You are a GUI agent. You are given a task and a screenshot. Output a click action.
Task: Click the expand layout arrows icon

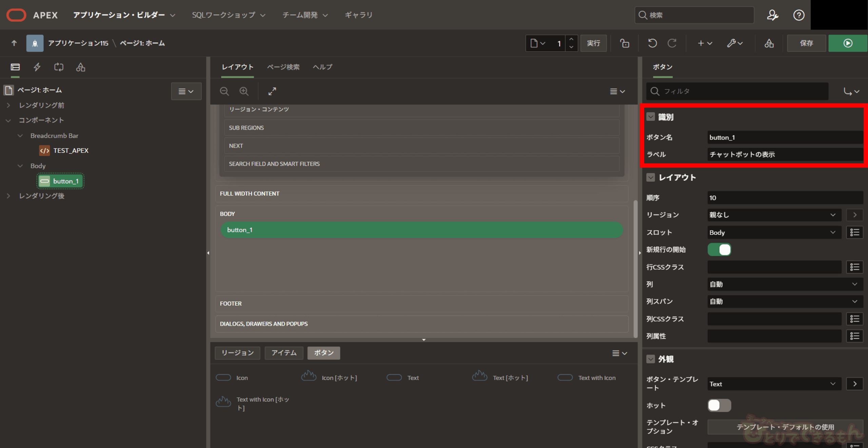(272, 91)
